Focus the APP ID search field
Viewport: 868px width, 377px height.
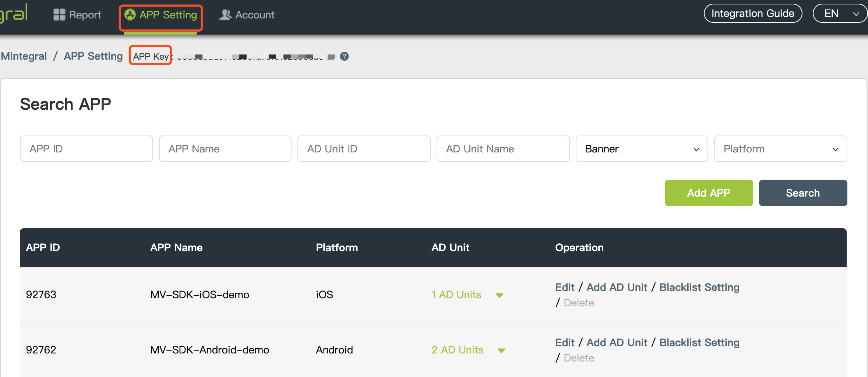pyautogui.click(x=86, y=149)
